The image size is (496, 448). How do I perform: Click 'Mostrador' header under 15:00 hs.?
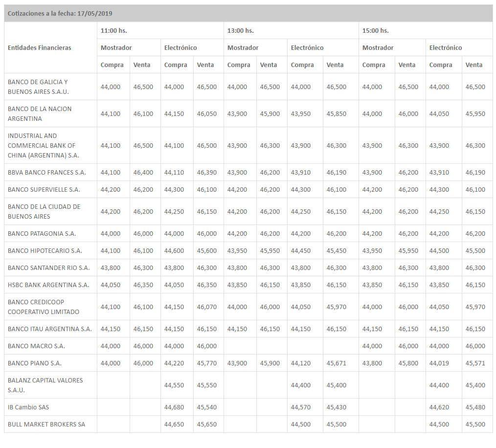tap(378, 48)
